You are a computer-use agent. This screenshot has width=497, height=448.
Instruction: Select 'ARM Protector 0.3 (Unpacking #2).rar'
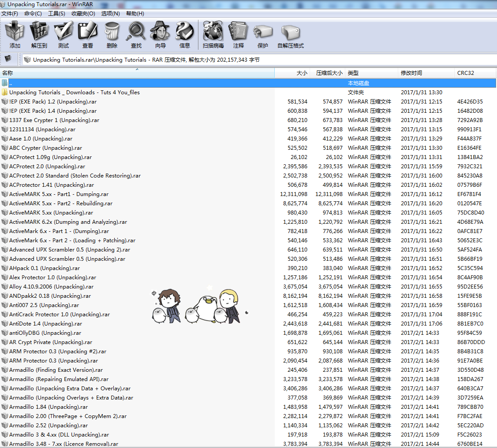point(58,352)
